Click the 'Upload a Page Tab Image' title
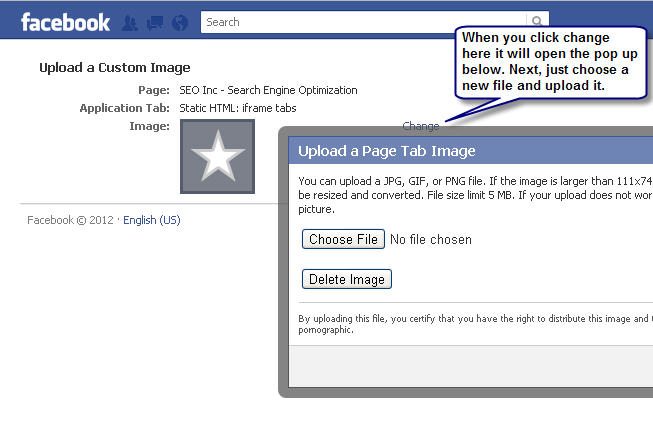This screenshot has height=435, width=653. pyautogui.click(x=386, y=151)
